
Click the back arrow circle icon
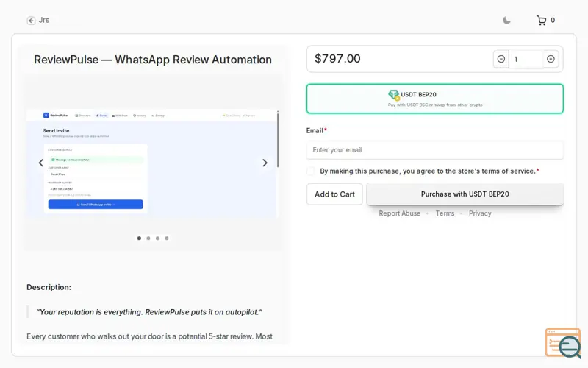31,21
